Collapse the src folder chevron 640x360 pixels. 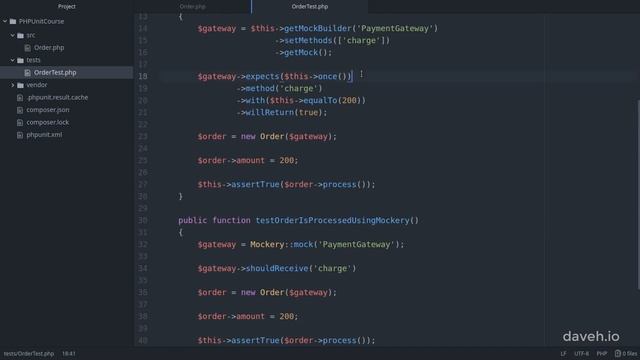click(x=13, y=36)
